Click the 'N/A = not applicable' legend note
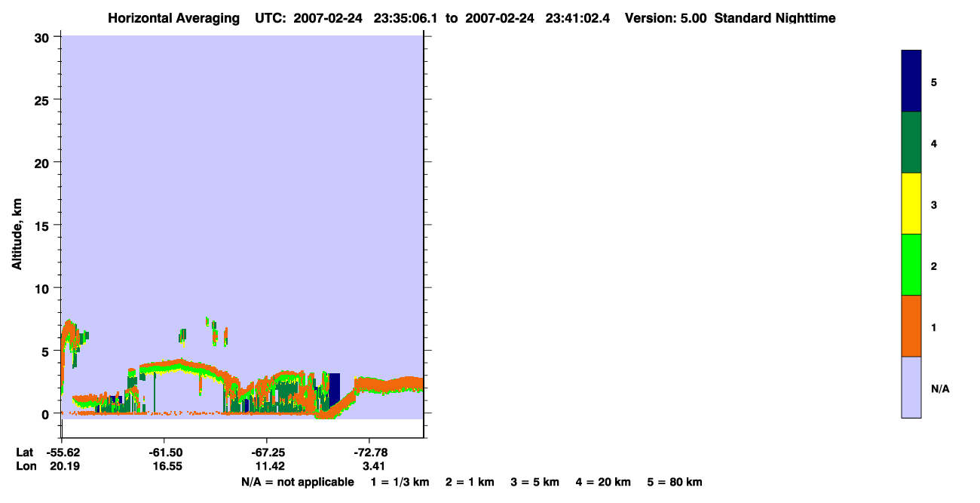This screenshot has width=980, height=503. click(x=297, y=482)
